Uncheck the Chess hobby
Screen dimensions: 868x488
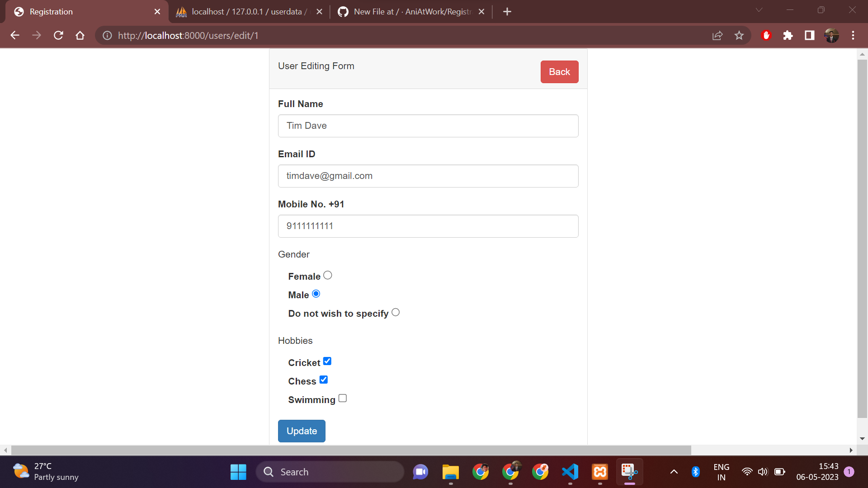tap(324, 380)
